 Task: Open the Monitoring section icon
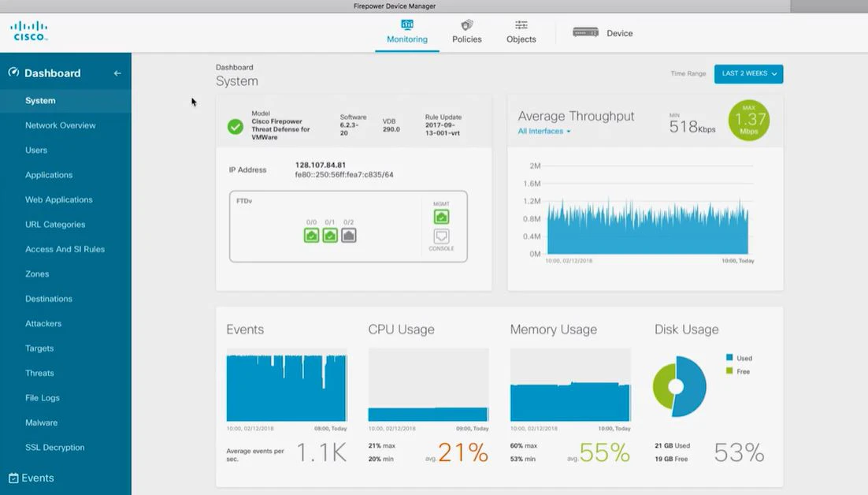point(406,25)
